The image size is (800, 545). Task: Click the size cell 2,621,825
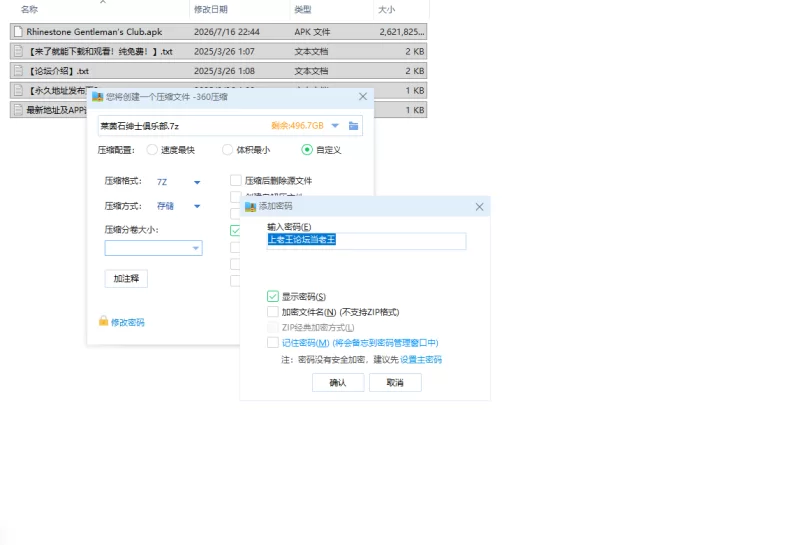click(x=402, y=32)
